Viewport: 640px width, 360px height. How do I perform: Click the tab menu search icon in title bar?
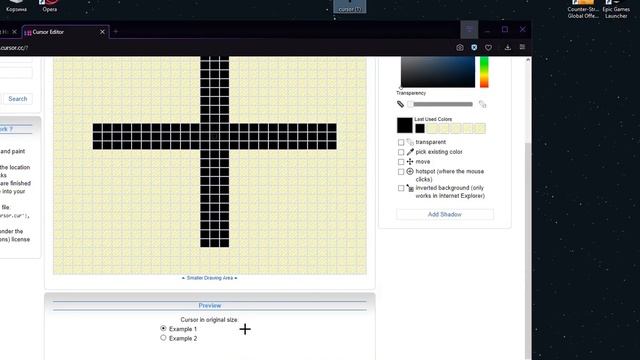(x=469, y=29)
